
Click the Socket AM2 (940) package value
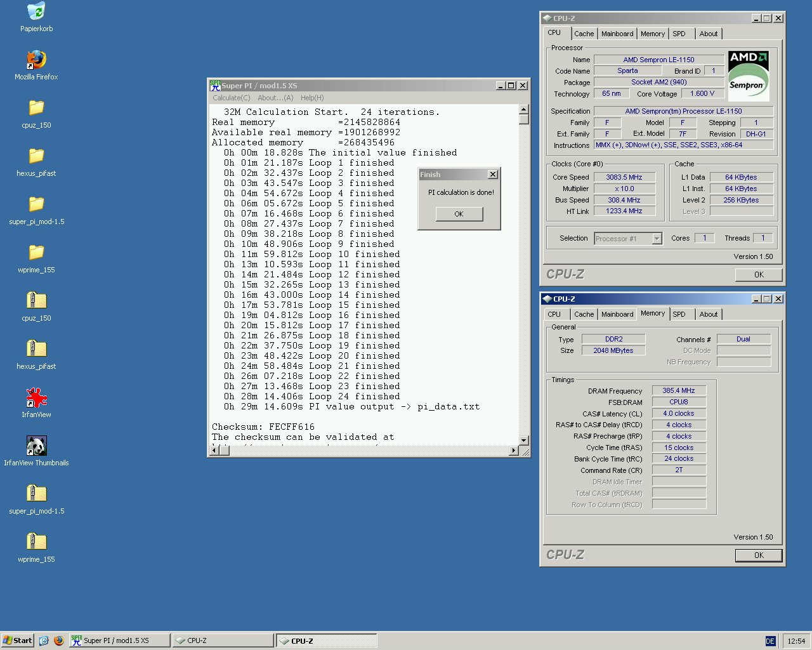point(658,82)
